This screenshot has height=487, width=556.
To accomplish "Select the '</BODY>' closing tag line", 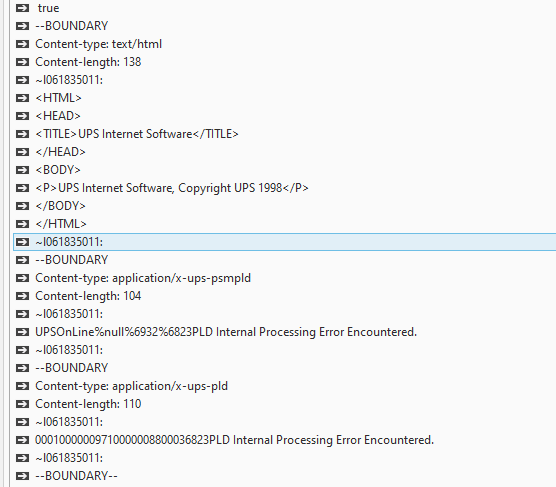I will coord(61,206).
